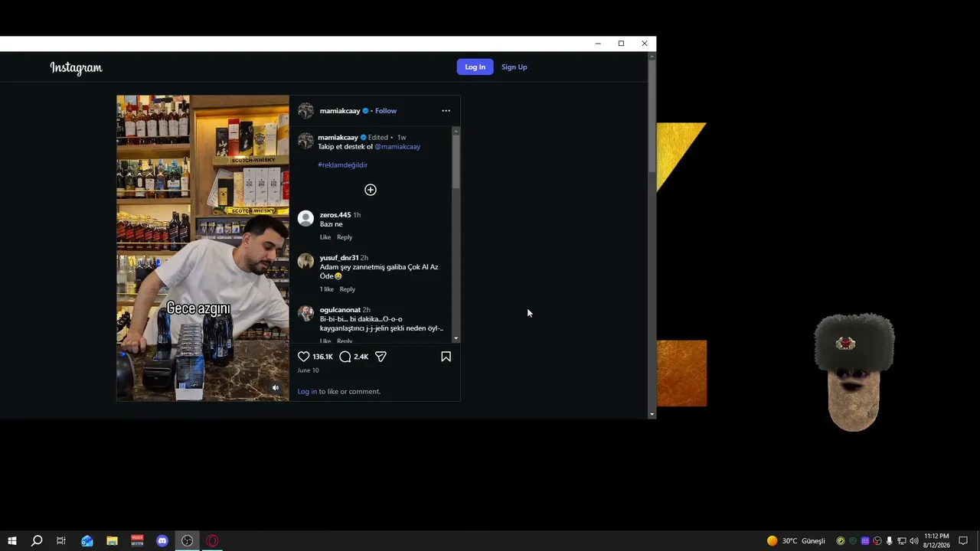Open the network icon in system tray

[901, 541]
